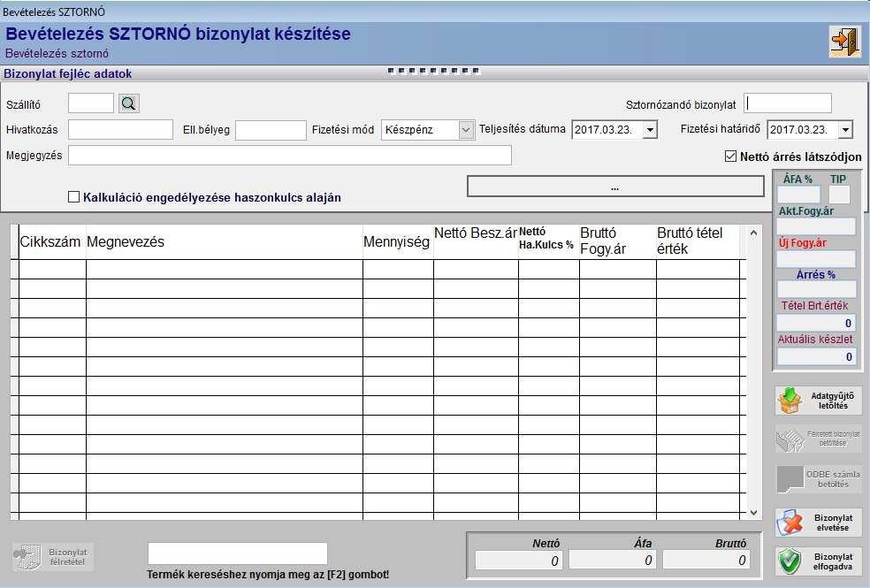The image size is (870, 588).
Task: Click the Bizonylat elvetése button
Action: (819, 523)
